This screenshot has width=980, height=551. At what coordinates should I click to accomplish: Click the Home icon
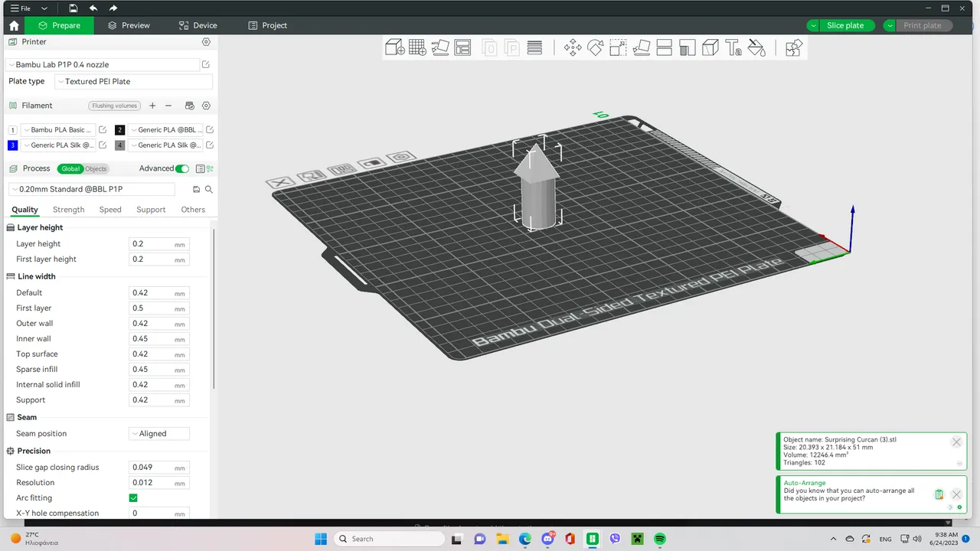(14, 25)
